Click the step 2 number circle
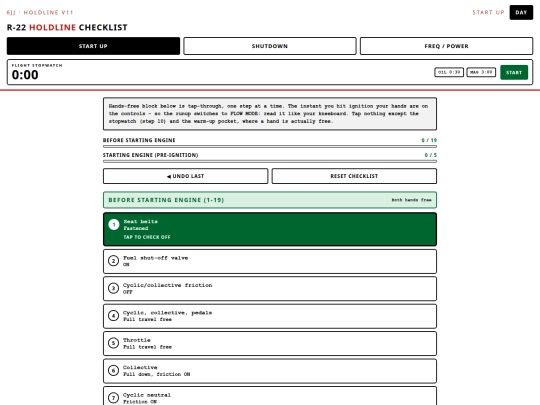This screenshot has width=540, height=405. 113,261
